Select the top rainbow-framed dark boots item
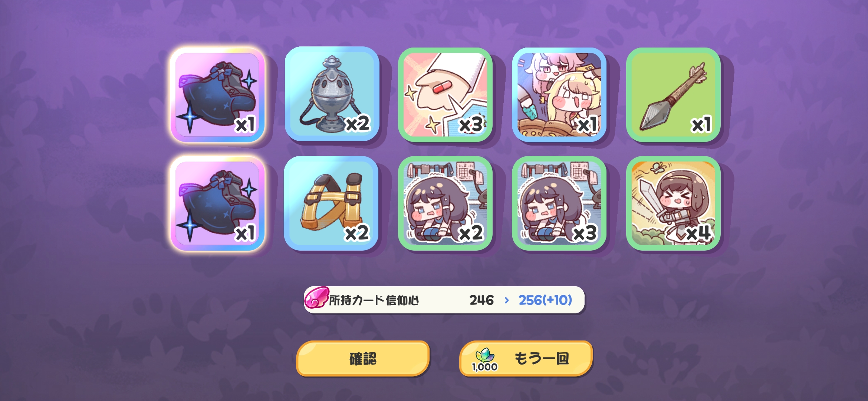 [x=217, y=95]
